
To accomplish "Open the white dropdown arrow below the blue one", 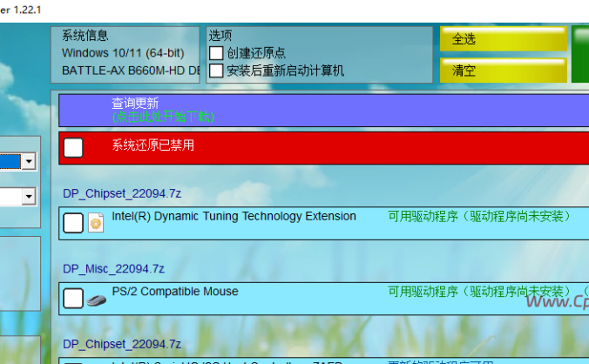I will [x=29, y=196].
